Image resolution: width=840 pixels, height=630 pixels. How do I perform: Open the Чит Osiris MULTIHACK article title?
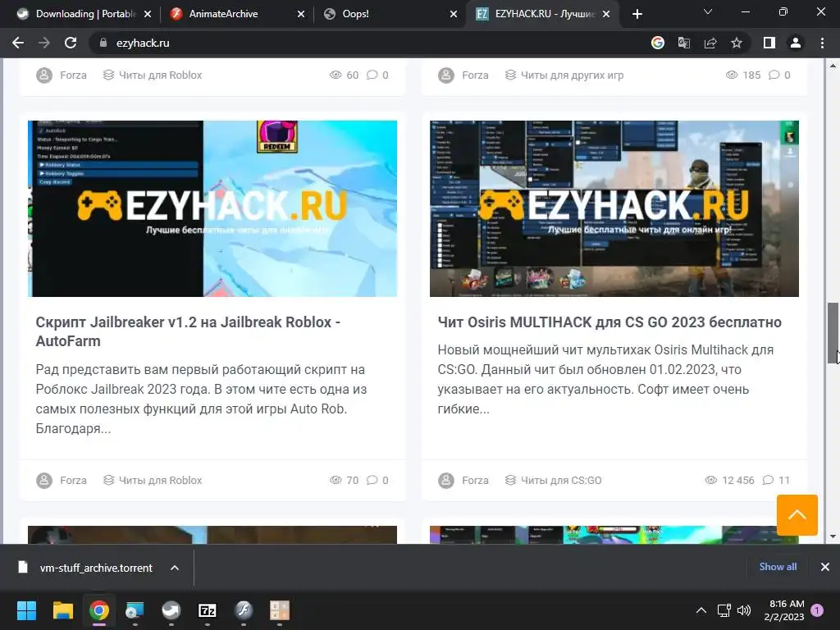[609, 322]
